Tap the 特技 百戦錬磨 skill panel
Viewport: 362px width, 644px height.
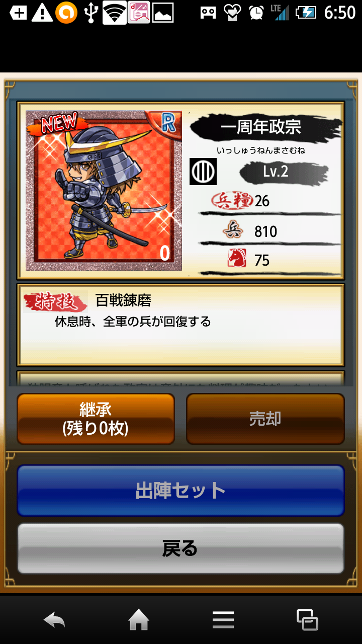(181, 325)
